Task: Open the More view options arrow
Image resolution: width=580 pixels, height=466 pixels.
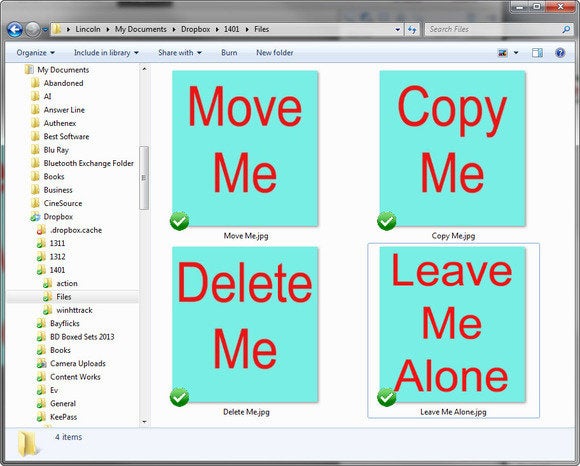Action: [x=516, y=53]
